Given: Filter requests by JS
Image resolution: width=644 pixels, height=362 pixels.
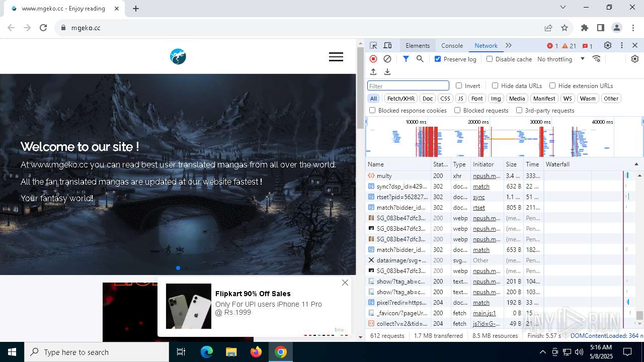Looking at the screenshot, I should click(x=461, y=99).
